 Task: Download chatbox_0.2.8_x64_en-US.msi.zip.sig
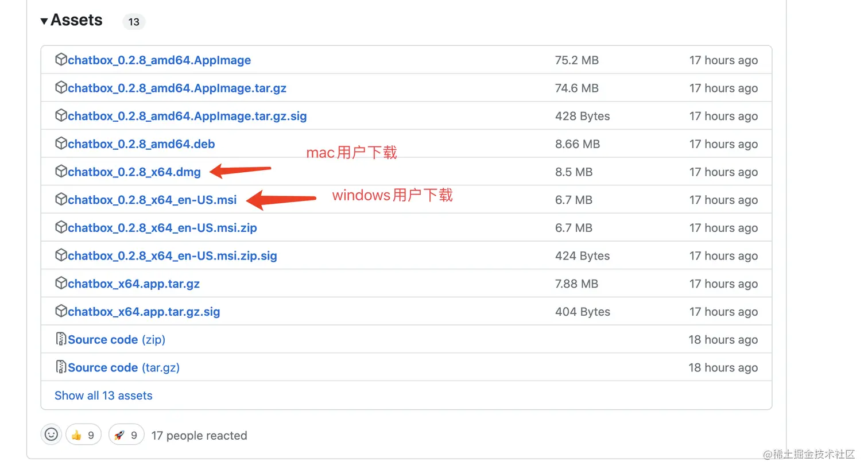point(172,256)
